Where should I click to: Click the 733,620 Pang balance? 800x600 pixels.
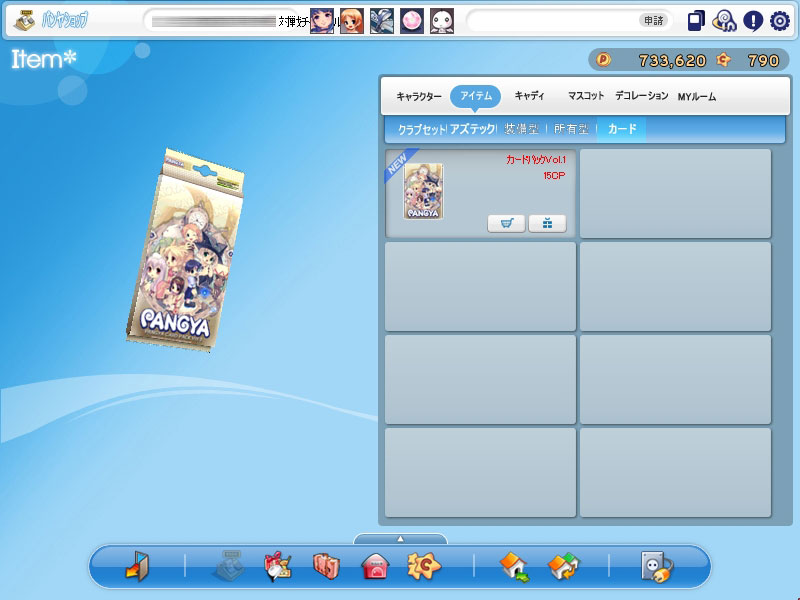pyautogui.click(x=672, y=61)
